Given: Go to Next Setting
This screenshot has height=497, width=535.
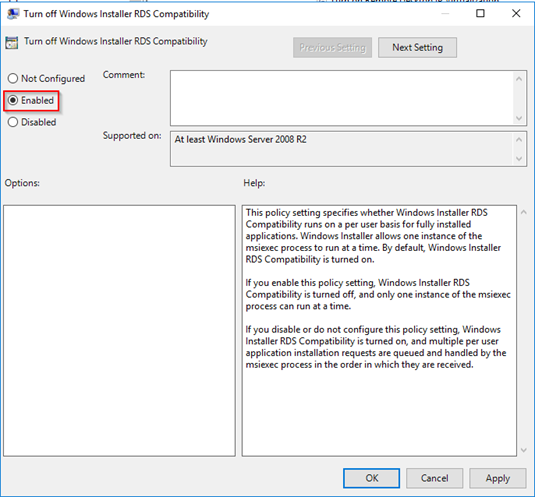Looking at the screenshot, I should coord(417,47).
